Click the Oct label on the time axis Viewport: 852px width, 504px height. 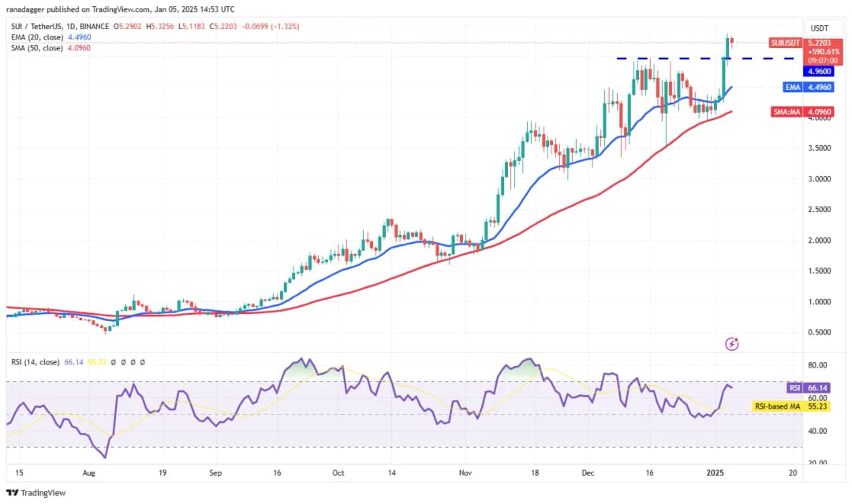[x=338, y=473]
